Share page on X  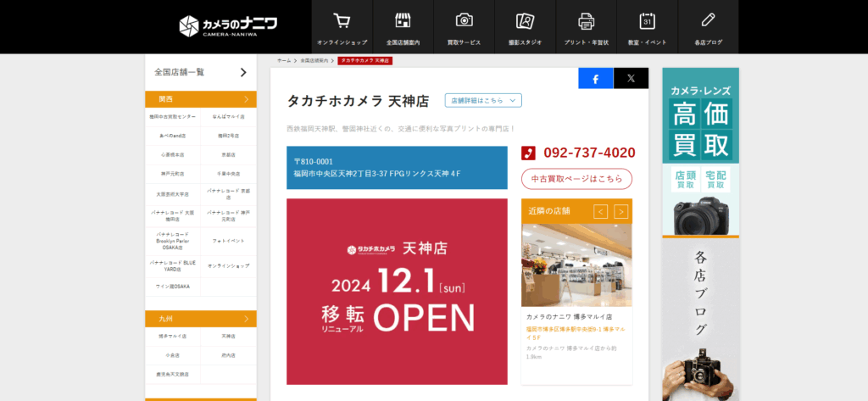(x=631, y=79)
